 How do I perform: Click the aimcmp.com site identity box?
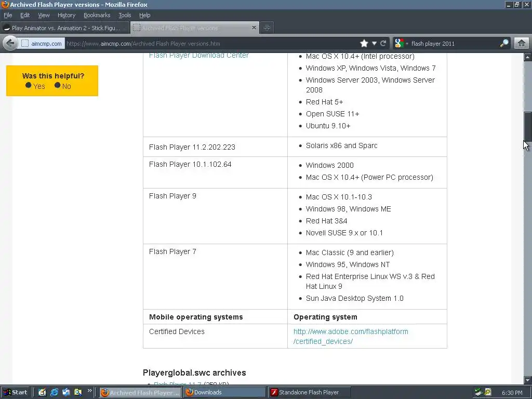pos(42,44)
